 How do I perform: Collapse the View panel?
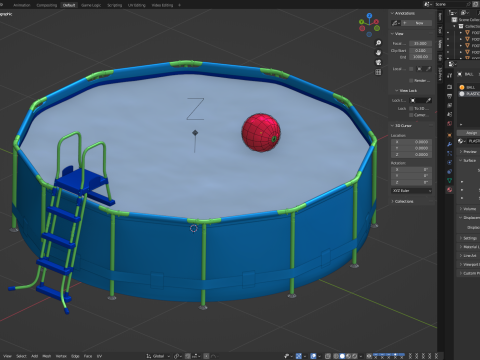point(392,34)
